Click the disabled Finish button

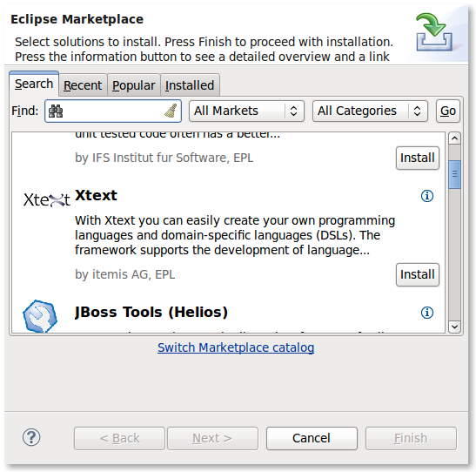(x=411, y=438)
